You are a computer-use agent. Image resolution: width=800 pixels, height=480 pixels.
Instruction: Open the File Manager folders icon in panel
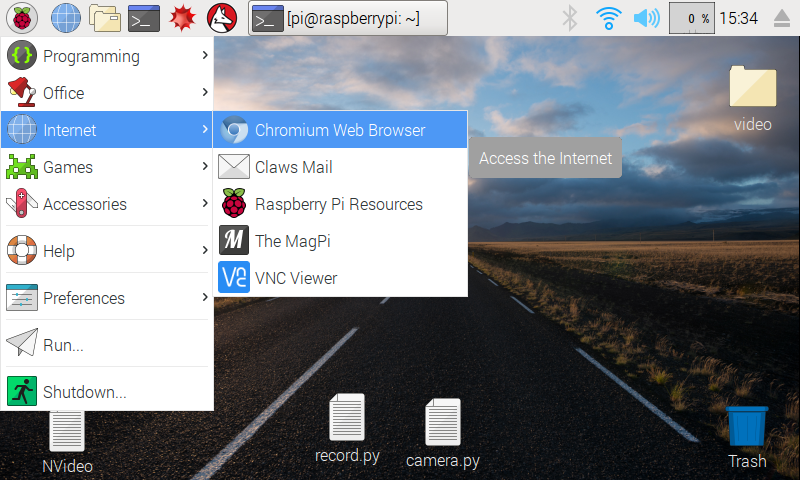click(x=105, y=18)
